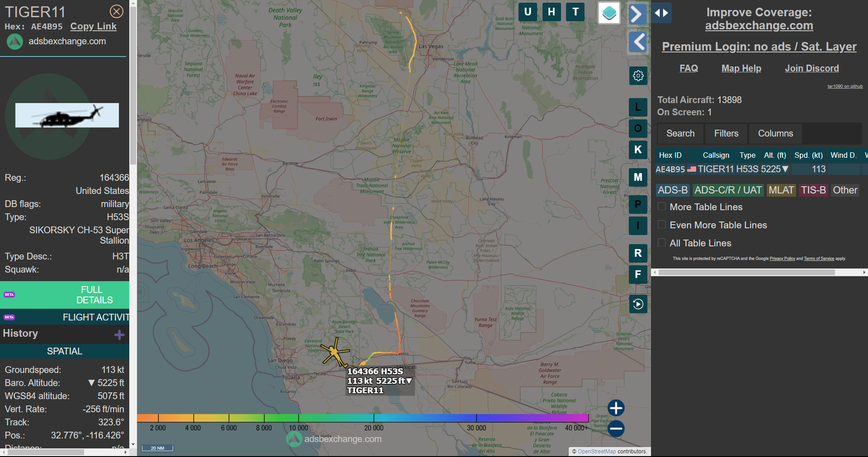
Task: Click the K map button
Action: click(638, 150)
